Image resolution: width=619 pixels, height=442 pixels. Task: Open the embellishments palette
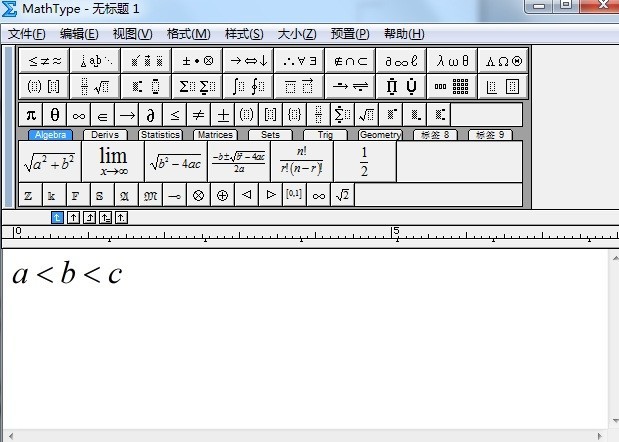pyautogui.click(x=146, y=61)
